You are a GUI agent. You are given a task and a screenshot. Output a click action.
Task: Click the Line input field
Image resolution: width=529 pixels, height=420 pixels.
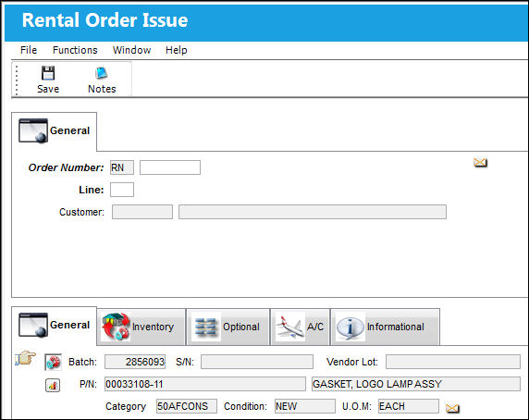pos(122,190)
